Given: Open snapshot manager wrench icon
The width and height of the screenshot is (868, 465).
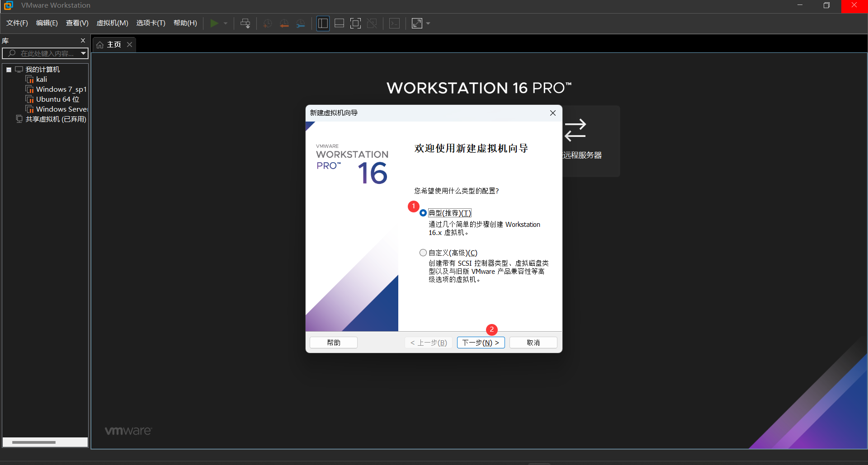Looking at the screenshot, I should click(x=301, y=23).
